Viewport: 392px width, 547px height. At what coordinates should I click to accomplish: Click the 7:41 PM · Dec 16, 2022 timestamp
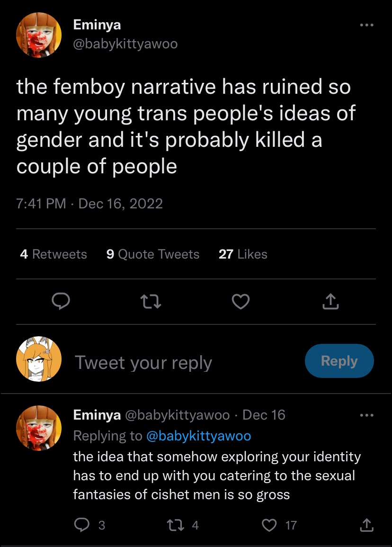pos(89,203)
